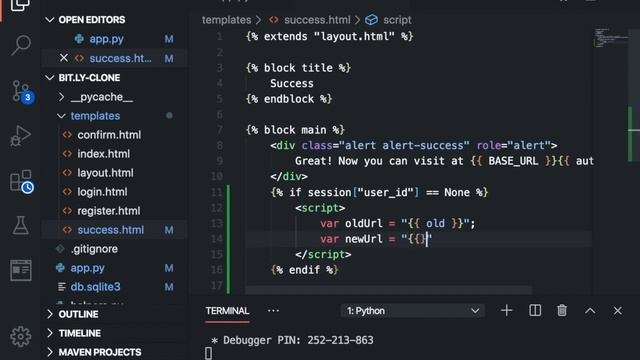
Task: Click the '</script>' closing tag
Action: coord(323,254)
